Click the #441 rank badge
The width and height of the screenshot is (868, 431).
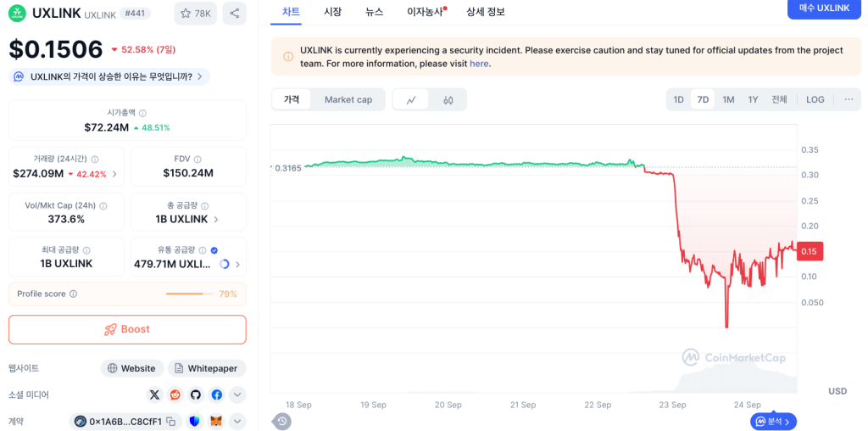[x=136, y=14]
